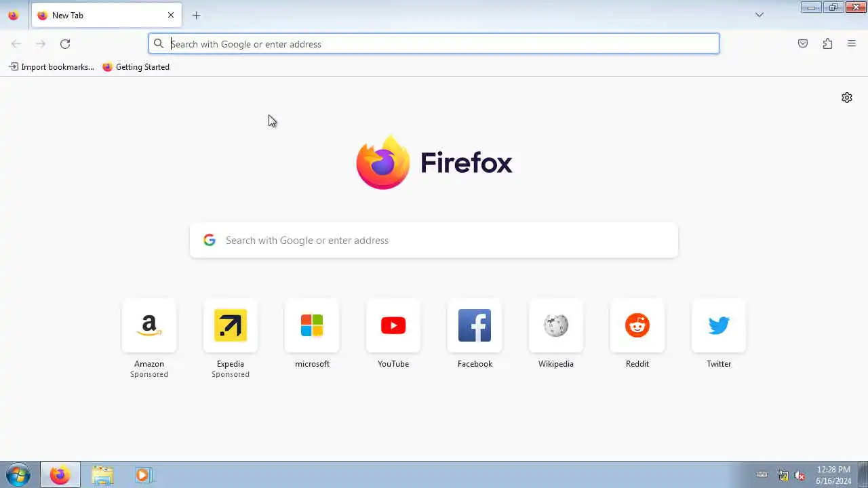Click the Forward navigation arrow
The image size is (868, 488).
point(41,44)
